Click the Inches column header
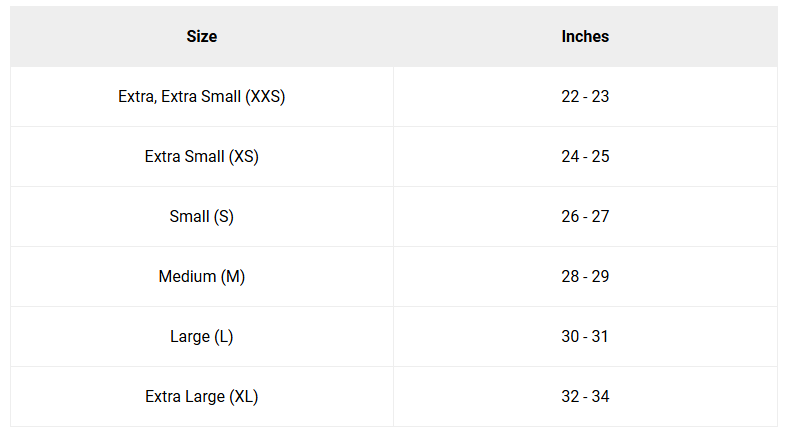This screenshot has width=790, height=430. (585, 37)
